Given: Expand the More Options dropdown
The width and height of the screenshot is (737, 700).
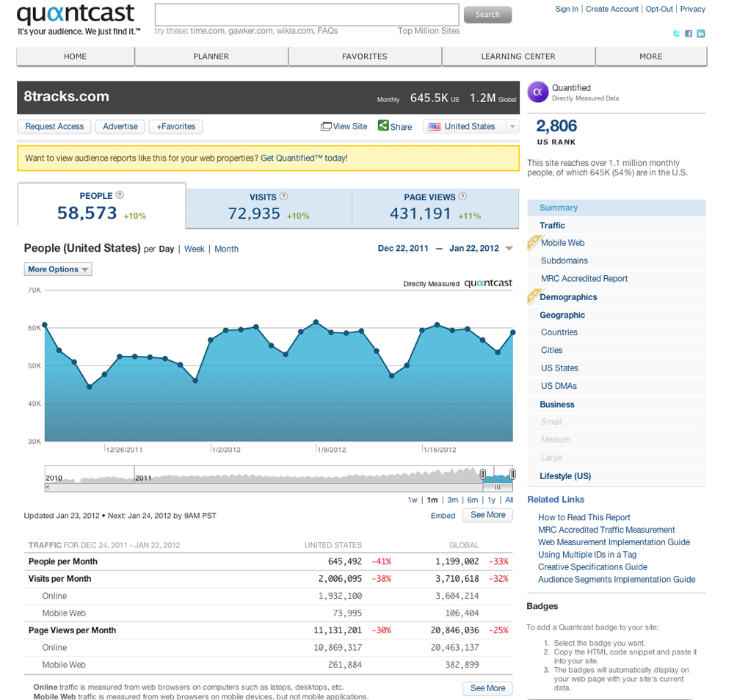Looking at the screenshot, I should pos(58,269).
